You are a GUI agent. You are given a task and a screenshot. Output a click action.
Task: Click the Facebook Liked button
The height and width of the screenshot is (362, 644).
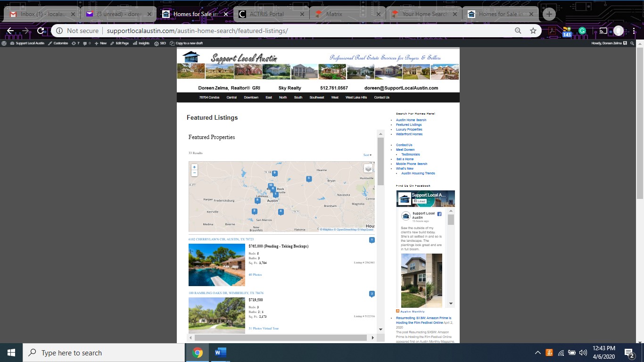(420, 201)
